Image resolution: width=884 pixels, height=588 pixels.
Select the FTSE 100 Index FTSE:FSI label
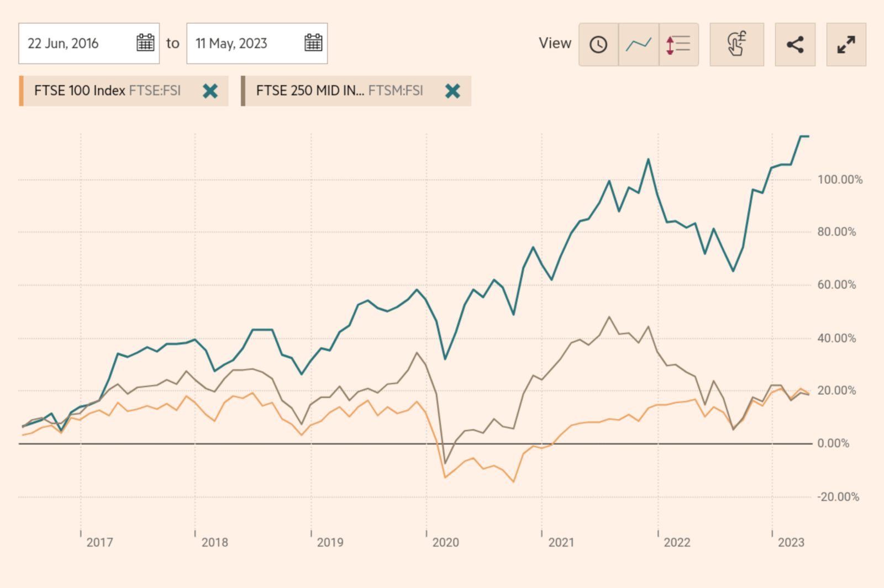(107, 91)
